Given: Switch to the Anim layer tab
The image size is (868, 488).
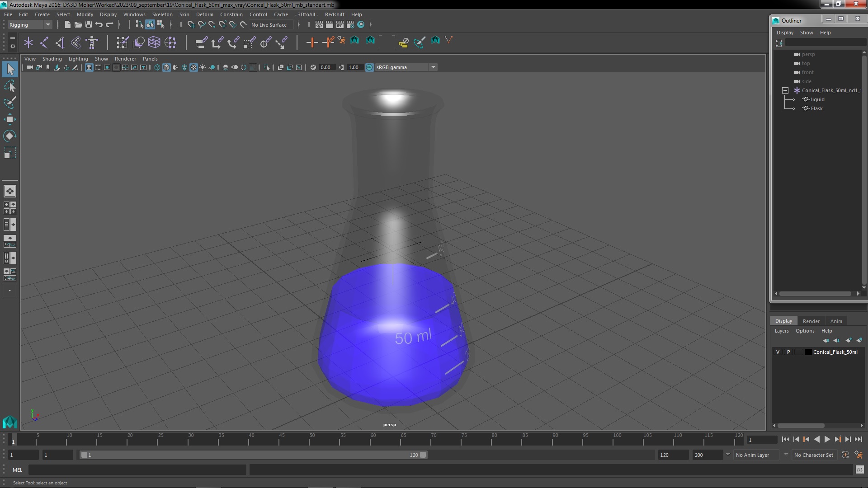Looking at the screenshot, I should [836, 321].
